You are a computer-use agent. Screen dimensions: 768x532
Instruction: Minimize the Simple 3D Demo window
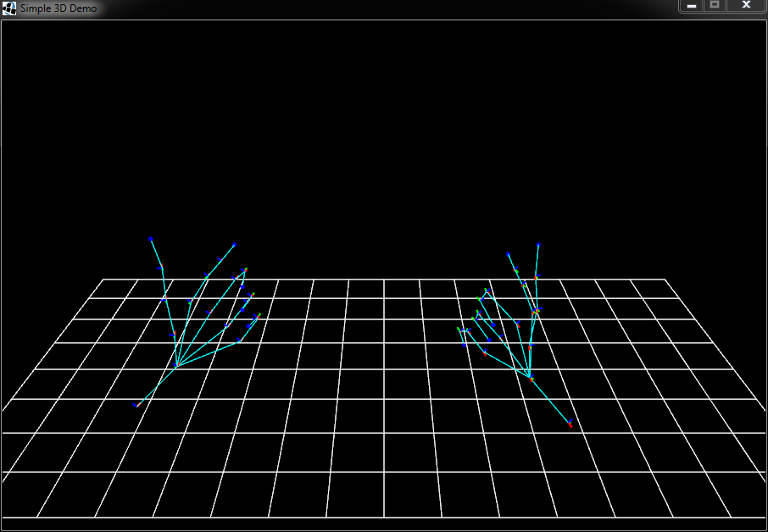(692, 5)
